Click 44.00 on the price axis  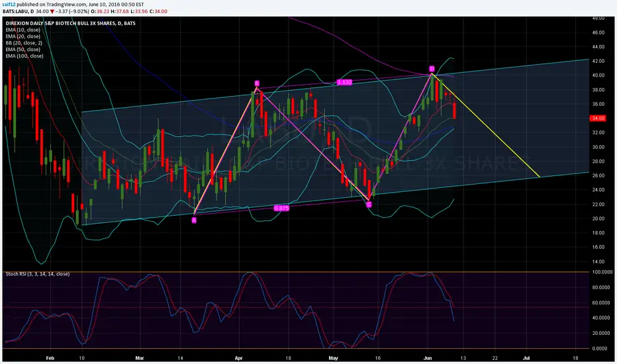tap(598, 47)
